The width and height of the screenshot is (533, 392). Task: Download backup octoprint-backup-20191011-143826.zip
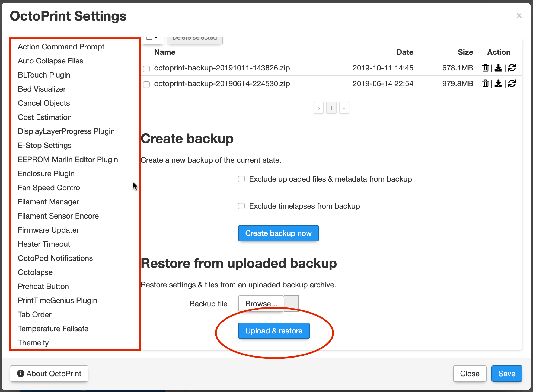point(498,68)
